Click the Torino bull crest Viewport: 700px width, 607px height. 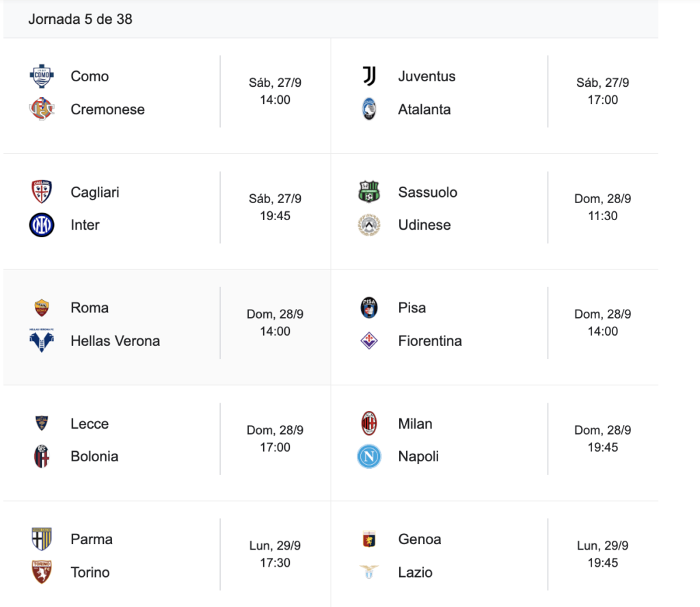click(42, 572)
